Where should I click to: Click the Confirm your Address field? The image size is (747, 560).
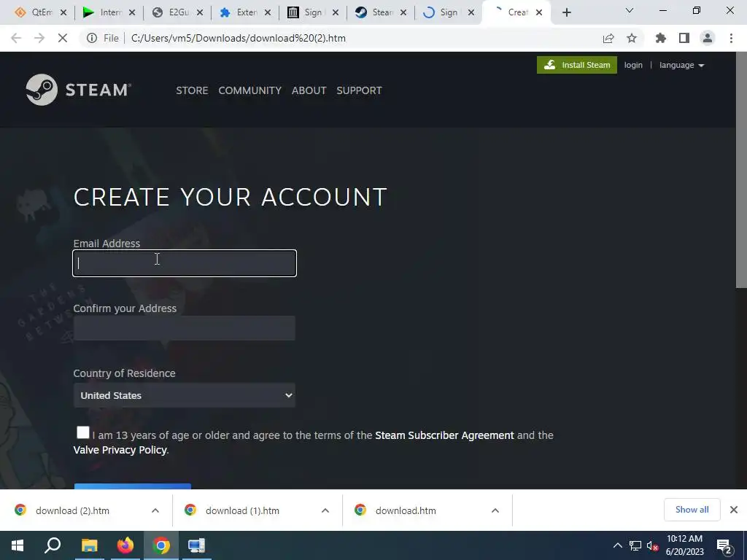pos(185,328)
